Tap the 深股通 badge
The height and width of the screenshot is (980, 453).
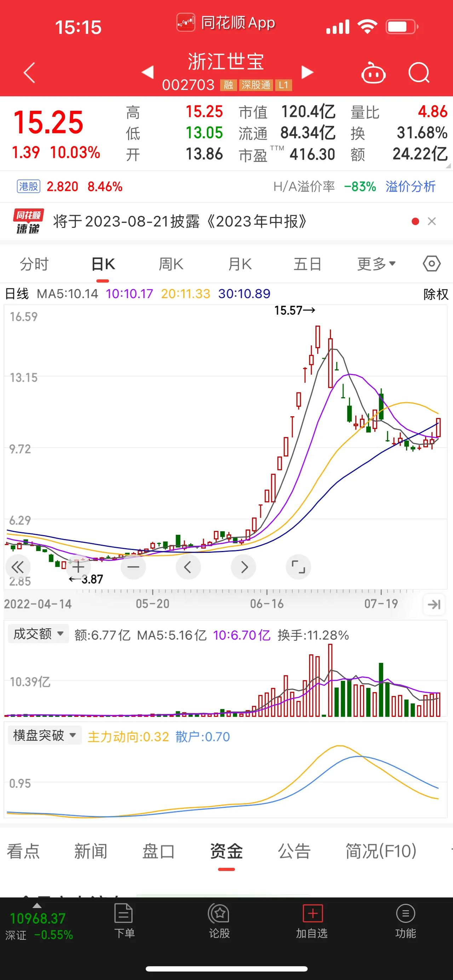pyautogui.click(x=256, y=85)
